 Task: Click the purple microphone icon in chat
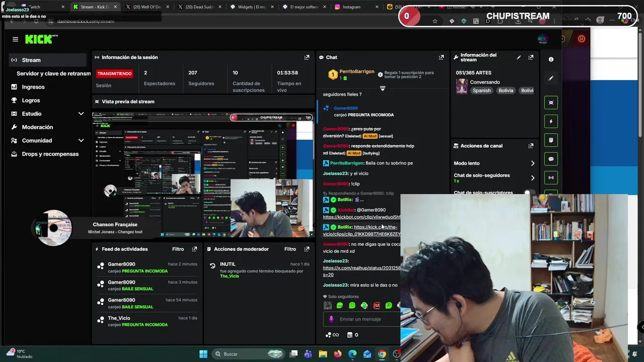point(331,319)
